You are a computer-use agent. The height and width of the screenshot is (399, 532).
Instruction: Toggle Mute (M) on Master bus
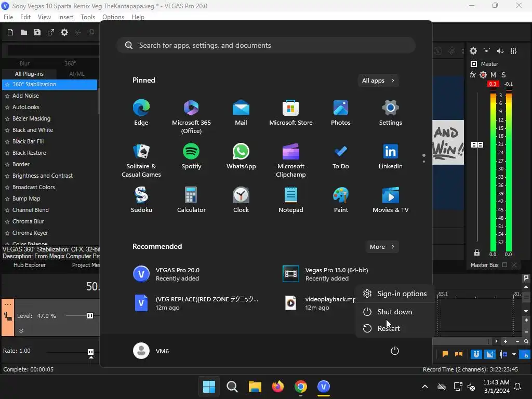tap(494, 75)
